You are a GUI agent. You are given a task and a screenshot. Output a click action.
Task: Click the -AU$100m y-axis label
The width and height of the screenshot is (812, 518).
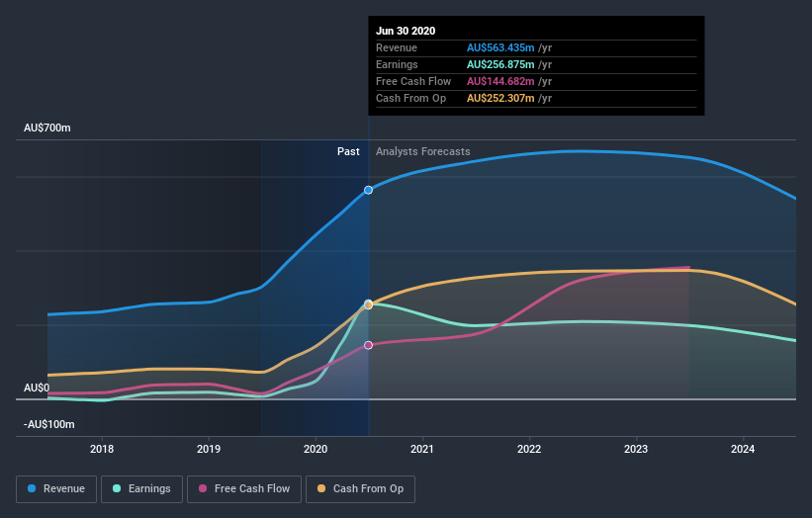click(49, 424)
